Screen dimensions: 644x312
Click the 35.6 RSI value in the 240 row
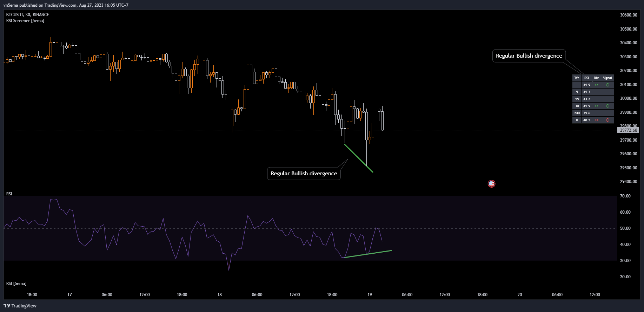587,113
